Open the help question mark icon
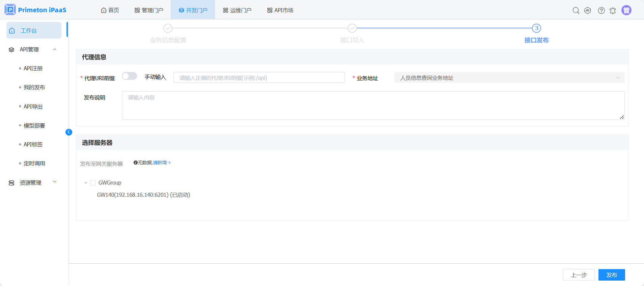The image size is (644, 286). (601, 10)
